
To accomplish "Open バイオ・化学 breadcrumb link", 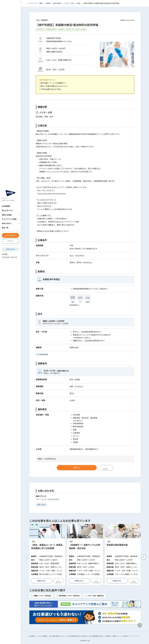I will [69, 3].
